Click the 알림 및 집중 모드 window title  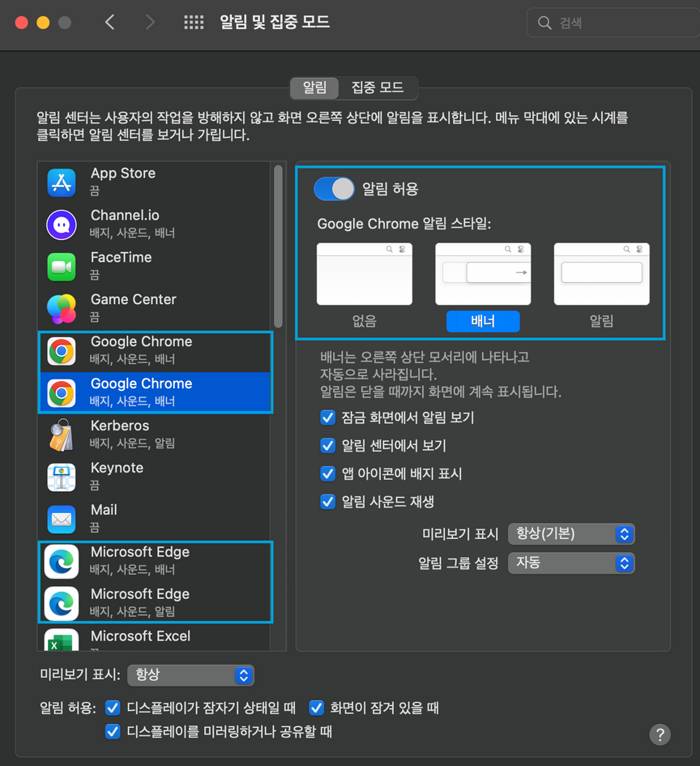point(275,22)
